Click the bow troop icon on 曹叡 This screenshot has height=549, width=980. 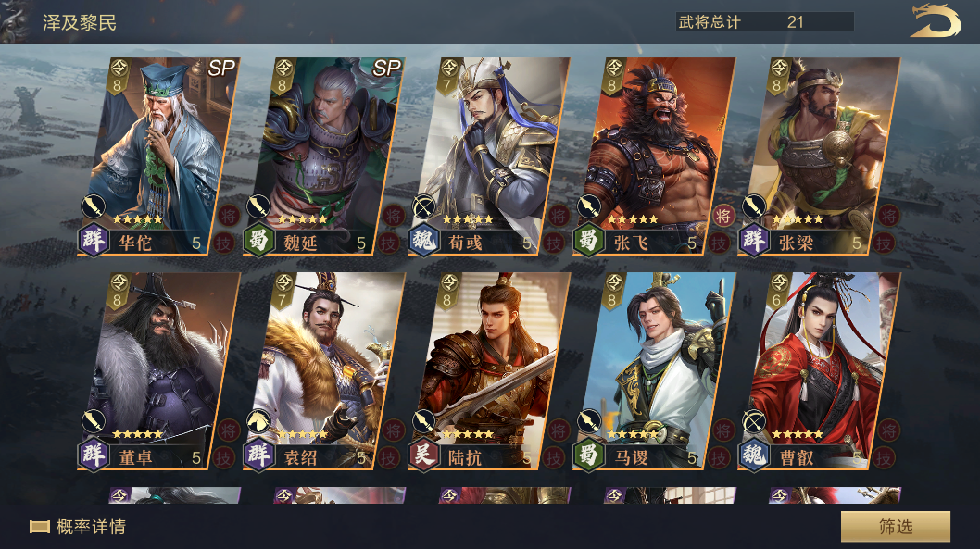[754, 421]
